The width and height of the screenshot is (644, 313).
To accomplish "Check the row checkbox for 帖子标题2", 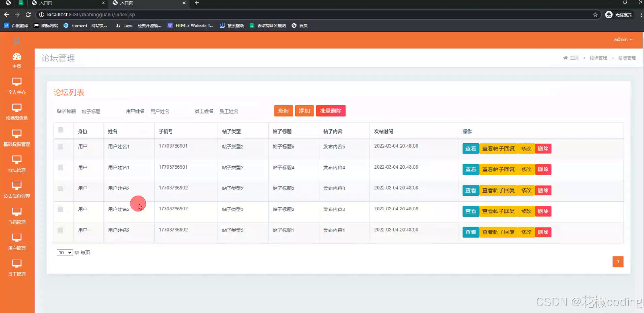I will click(61, 209).
